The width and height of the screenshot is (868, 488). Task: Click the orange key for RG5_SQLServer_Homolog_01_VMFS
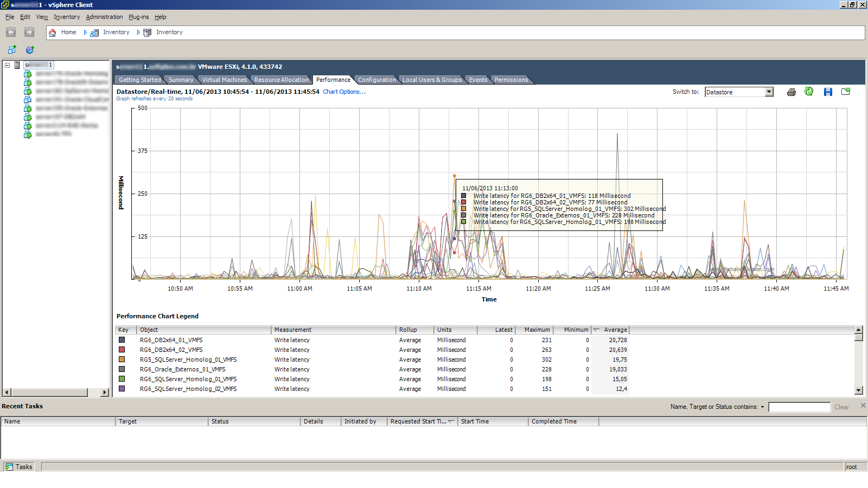[x=122, y=359]
